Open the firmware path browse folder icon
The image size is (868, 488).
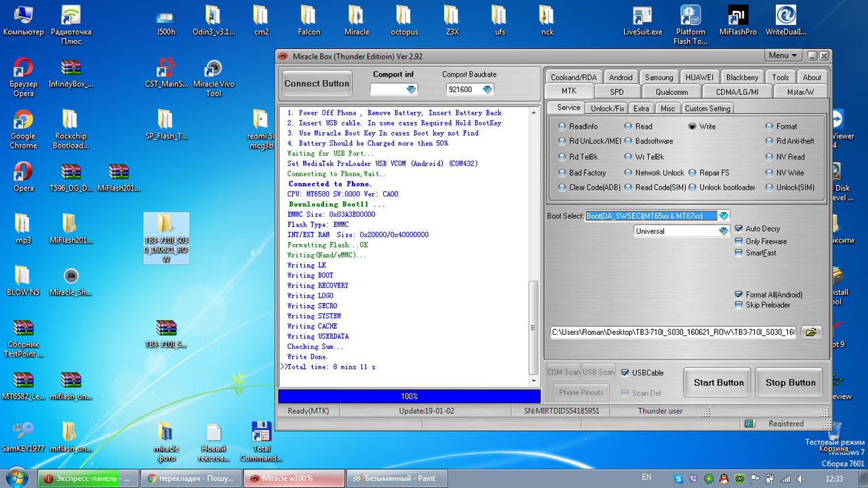(811, 331)
